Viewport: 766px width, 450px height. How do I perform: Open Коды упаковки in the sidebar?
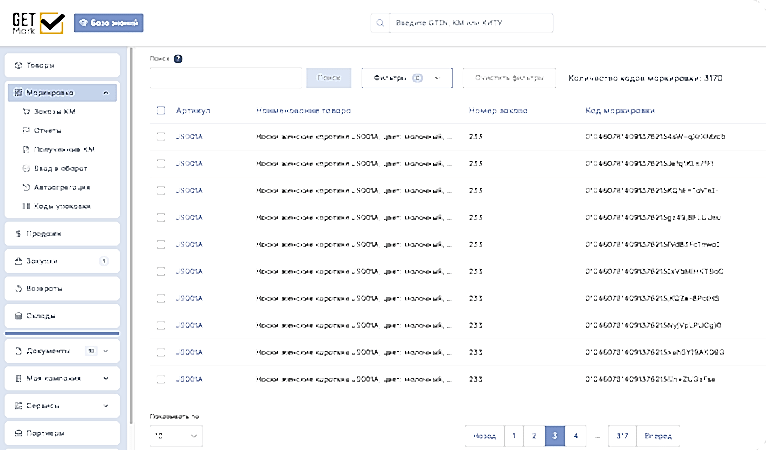click(62, 206)
